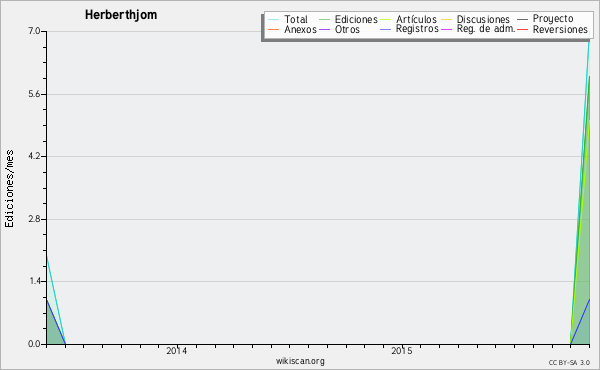Select the Reversiones legend entry
The width and height of the screenshot is (600, 370).
(x=553, y=29)
